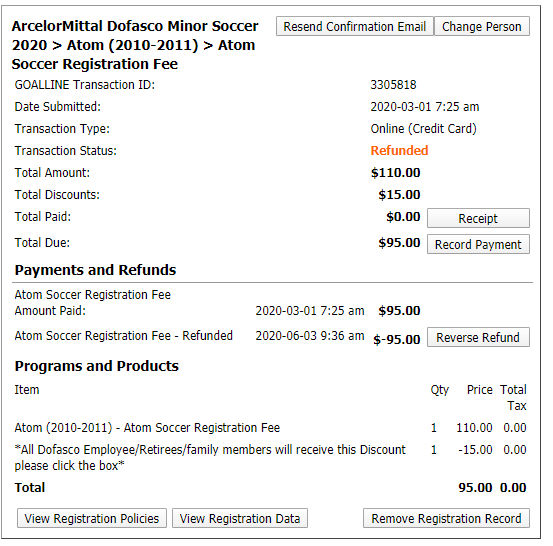Screen dimensions: 553x546
Task: Click the Online (Credit Card) transaction type
Action: (423, 129)
